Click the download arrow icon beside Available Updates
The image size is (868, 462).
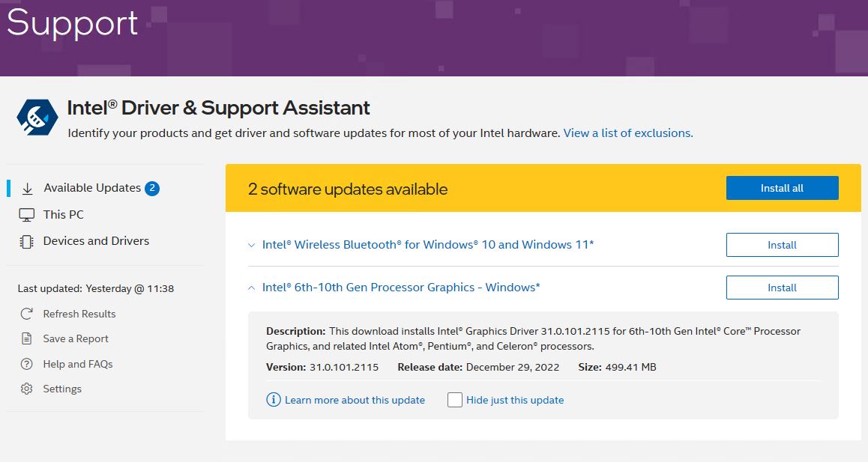(27, 189)
